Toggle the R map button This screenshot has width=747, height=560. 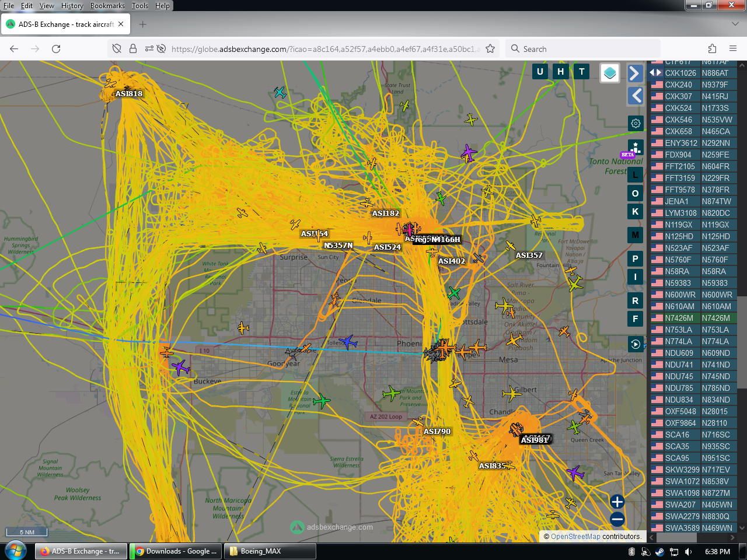click(636, 300)
